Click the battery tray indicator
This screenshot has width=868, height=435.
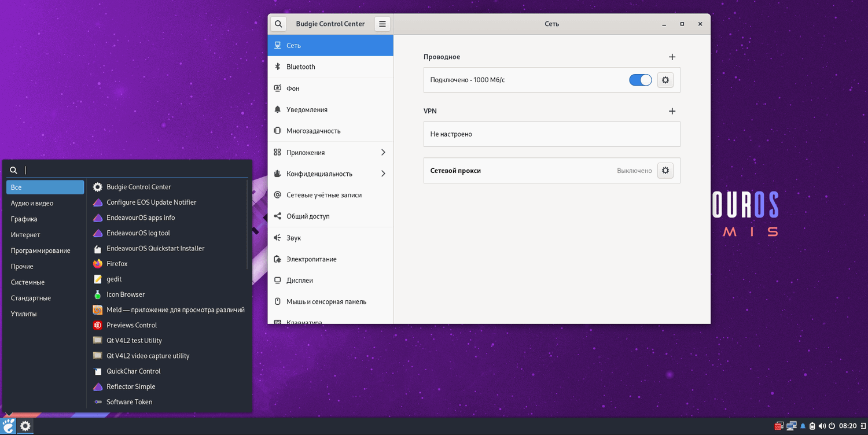(812, 426)
